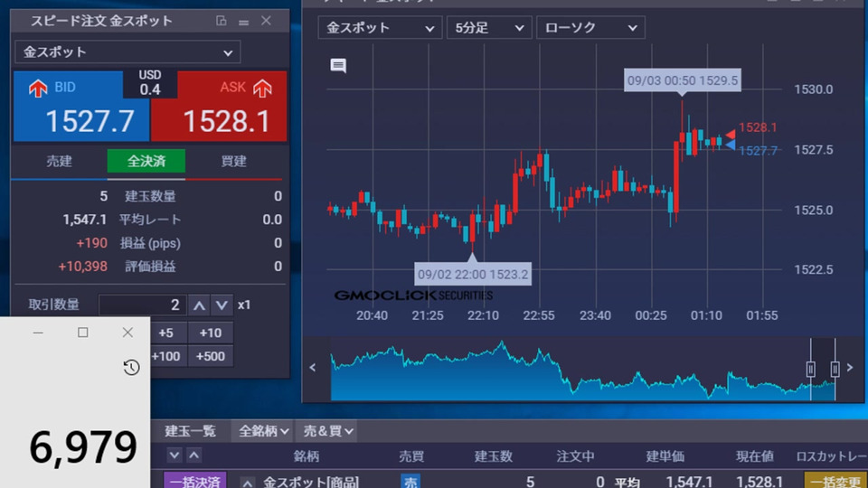Viewport: 868px width, 488px height.
Task: Sort by 建単価 column header
Action: 665,456
